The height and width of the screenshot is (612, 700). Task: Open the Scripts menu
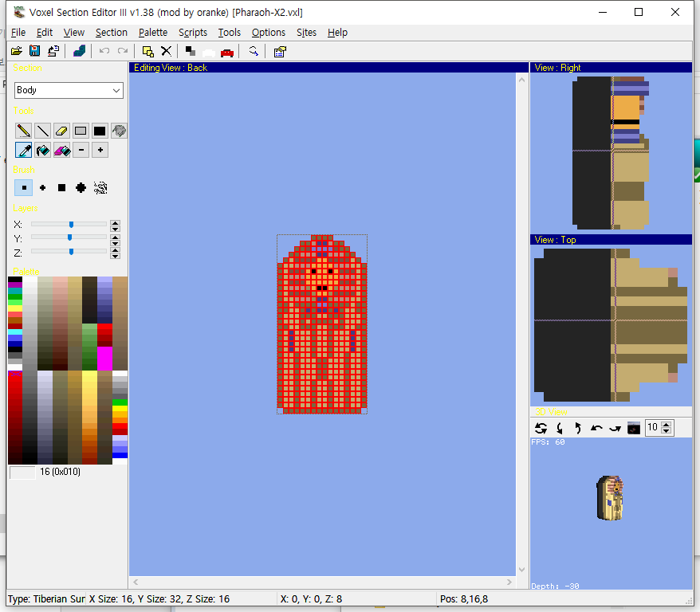click(x=193, y=33)
